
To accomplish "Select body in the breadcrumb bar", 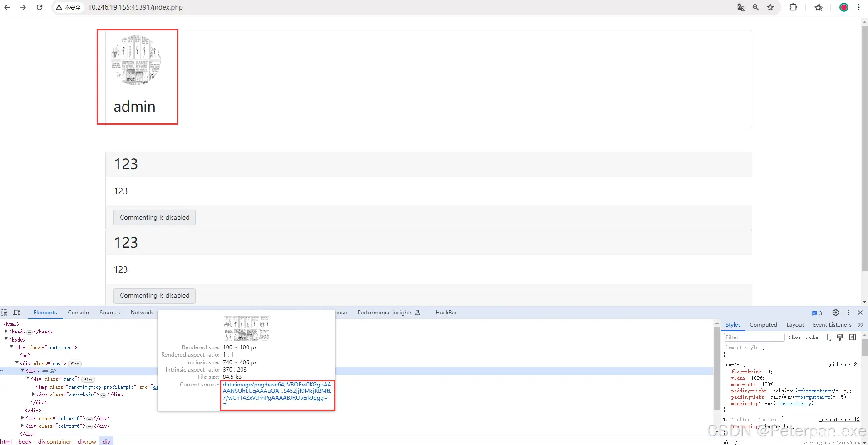I will click(25, 441).
